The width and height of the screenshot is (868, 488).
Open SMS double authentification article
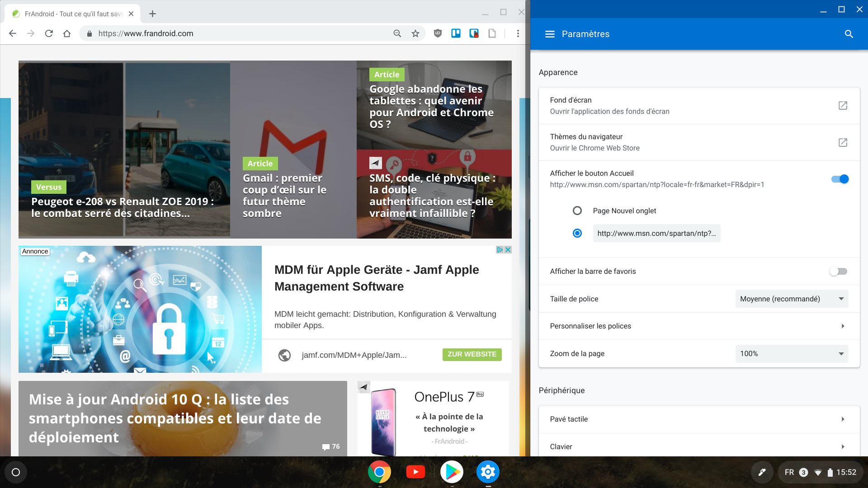(x=433, y=196)
